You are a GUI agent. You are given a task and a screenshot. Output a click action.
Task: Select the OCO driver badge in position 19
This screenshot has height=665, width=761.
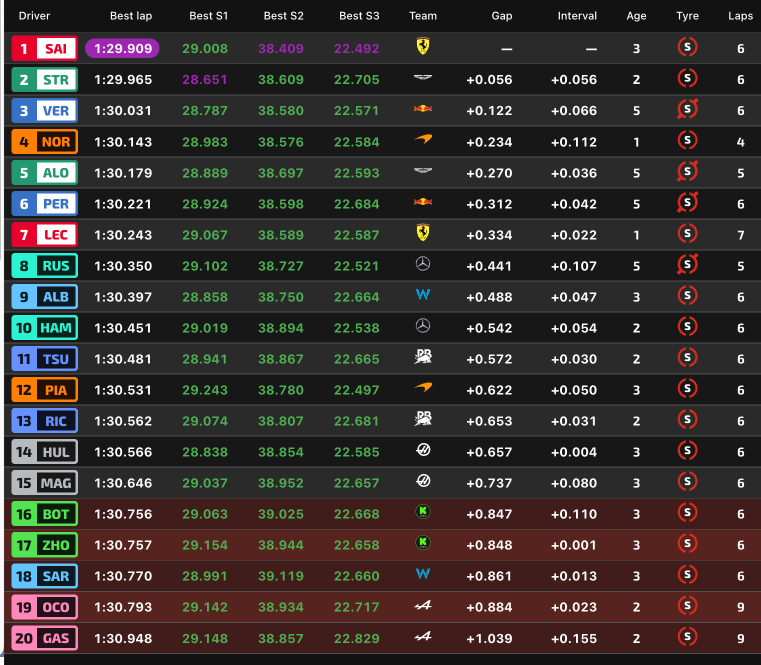click(43, 607)
